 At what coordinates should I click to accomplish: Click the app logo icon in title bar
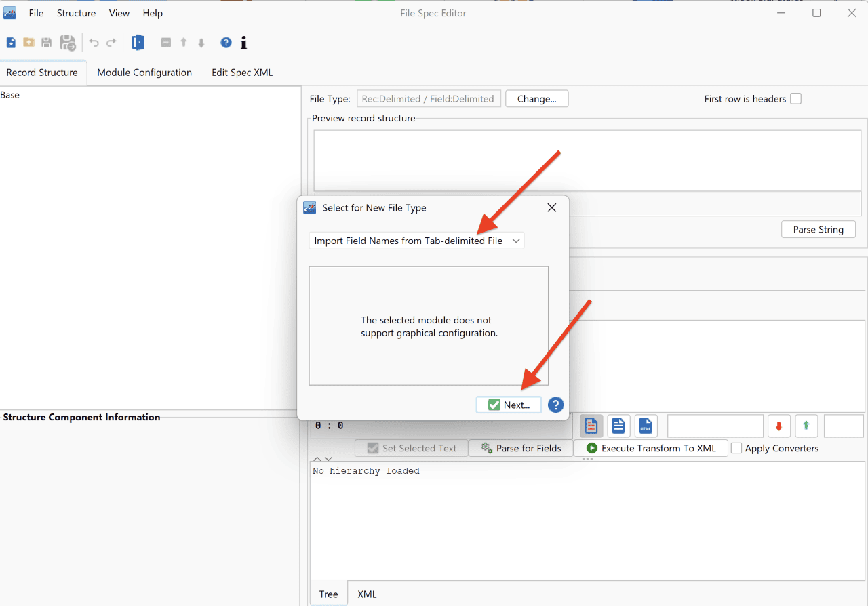9,13
